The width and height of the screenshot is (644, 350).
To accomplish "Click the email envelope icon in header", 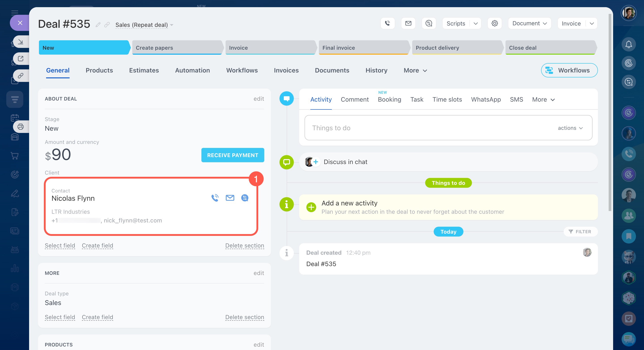I will [x=408, y=23].
